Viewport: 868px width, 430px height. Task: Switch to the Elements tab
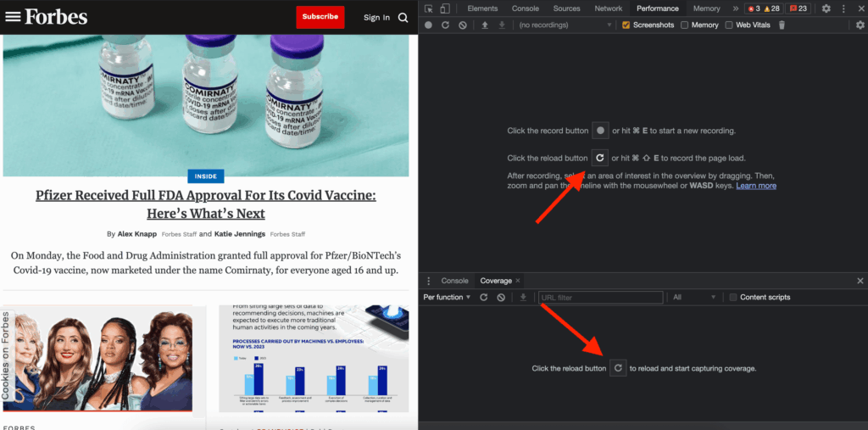[482, 8]
